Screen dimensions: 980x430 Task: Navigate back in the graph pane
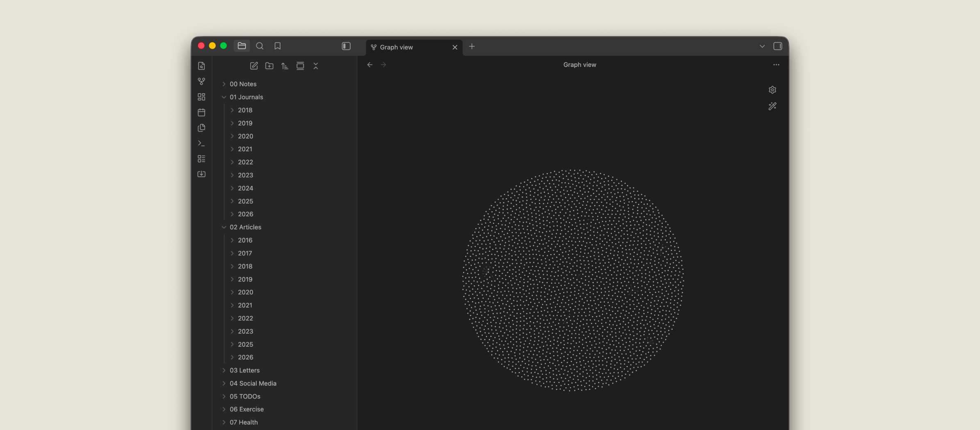pos(370,65)
